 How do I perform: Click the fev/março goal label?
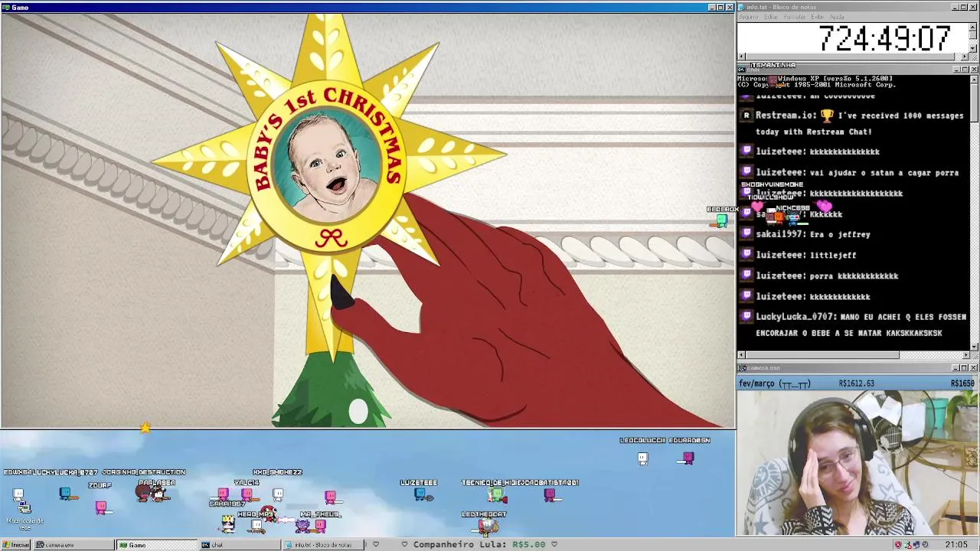click(774, 383)
